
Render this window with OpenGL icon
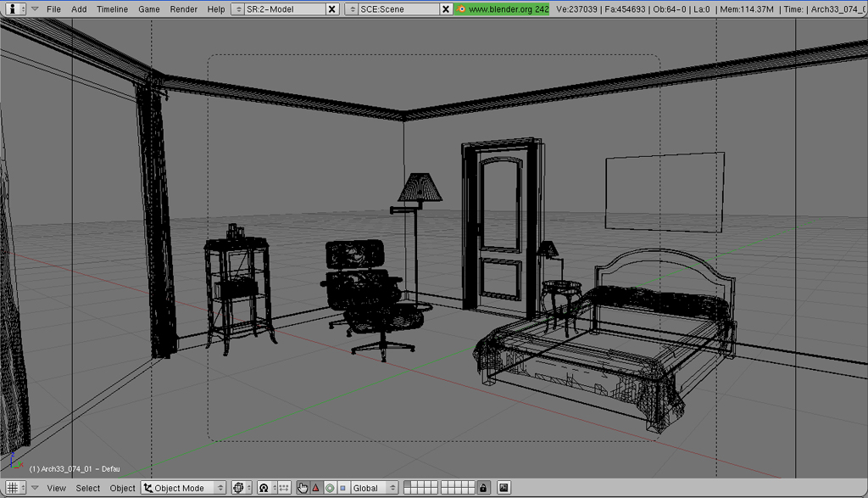[504, 488]
